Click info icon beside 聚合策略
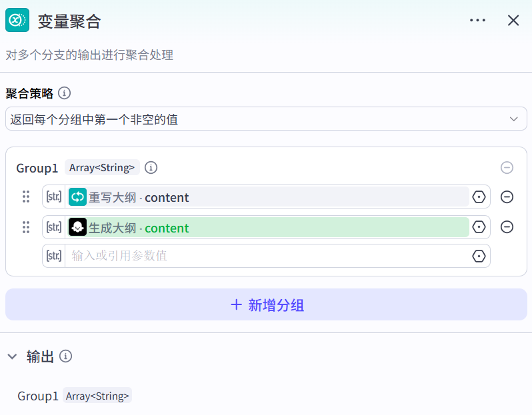 click(x=65, y=93)
